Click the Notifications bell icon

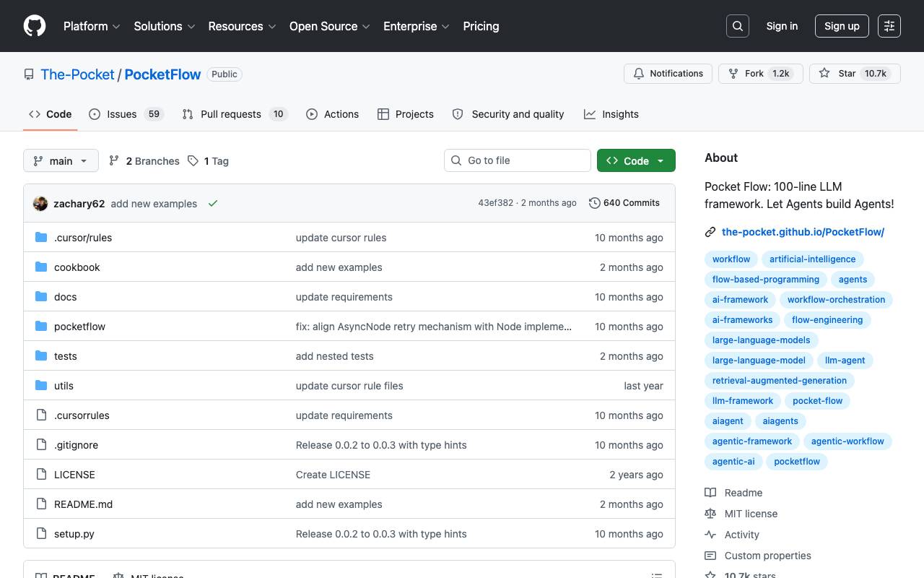click(x=639, y=74)
